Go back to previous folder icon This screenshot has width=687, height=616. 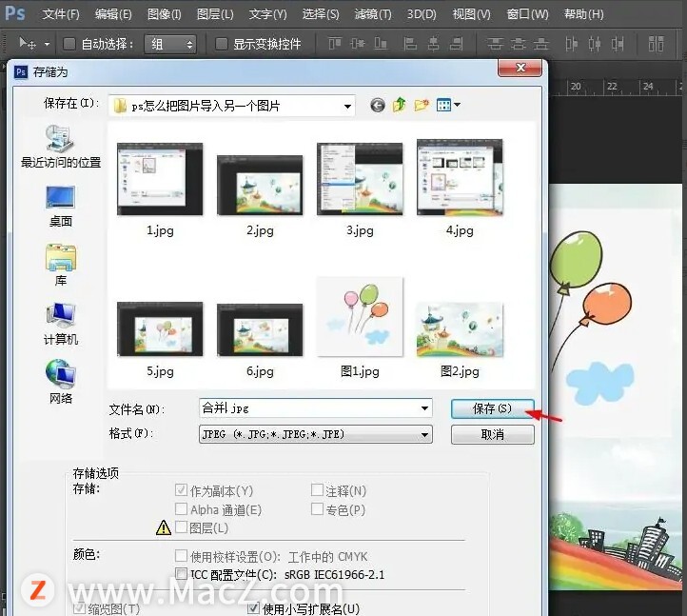coord(377,106)
